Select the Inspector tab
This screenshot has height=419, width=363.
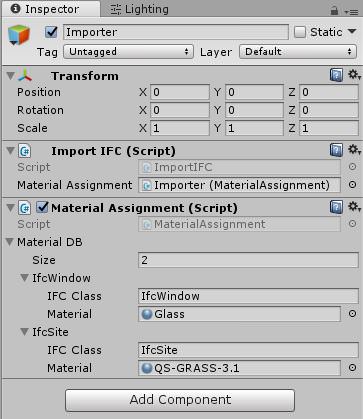pyautogui.click(x=46, y=9)
